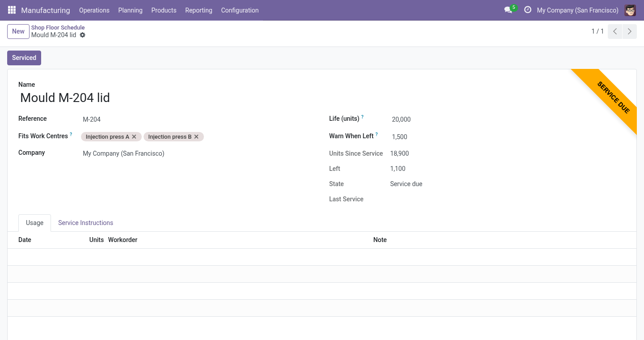Viewport: 644px width, 340px height.
Task: Show help tooltip for Warn When Left
Action: coord(377,134)
